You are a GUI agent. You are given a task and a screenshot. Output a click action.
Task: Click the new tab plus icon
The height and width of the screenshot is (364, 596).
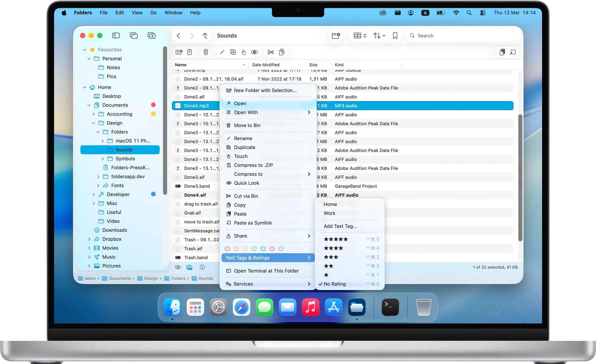(x=151, y=36)
